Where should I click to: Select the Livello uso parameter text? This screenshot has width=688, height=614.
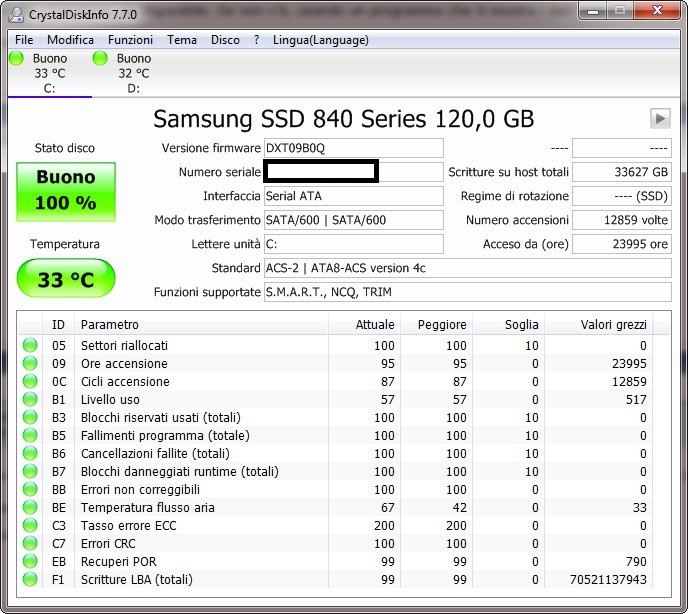pos(110,399)
